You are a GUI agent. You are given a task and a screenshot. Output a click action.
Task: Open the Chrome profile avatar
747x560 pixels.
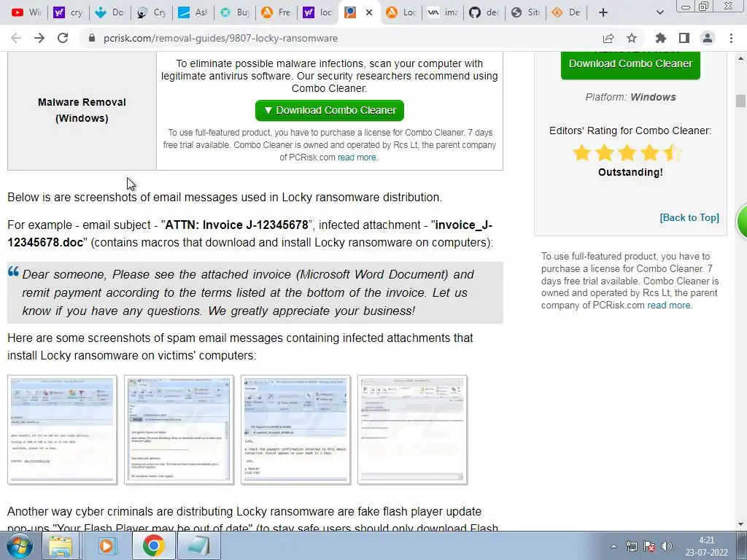pyautogui.click(x=708, y=38)
